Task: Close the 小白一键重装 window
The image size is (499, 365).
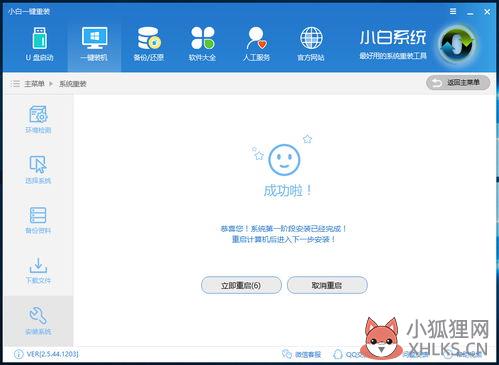Action: 487,12
